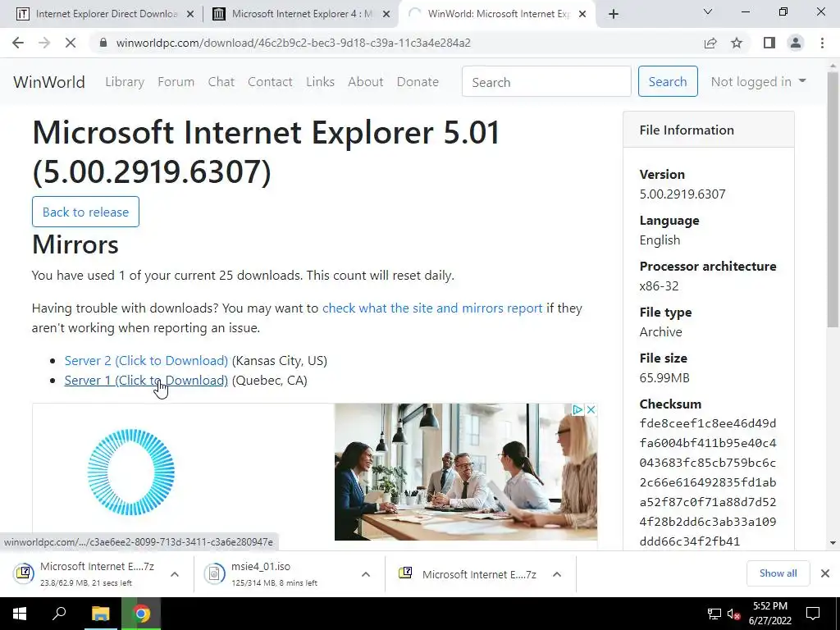Open Windows Start menu
840x630 pixels.
click(20, 614)
